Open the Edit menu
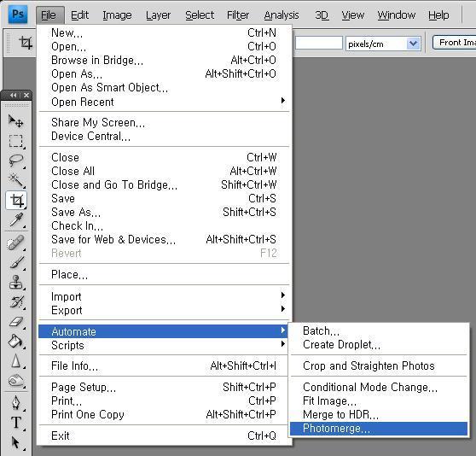The image size is (476, 456). point(79,15)
